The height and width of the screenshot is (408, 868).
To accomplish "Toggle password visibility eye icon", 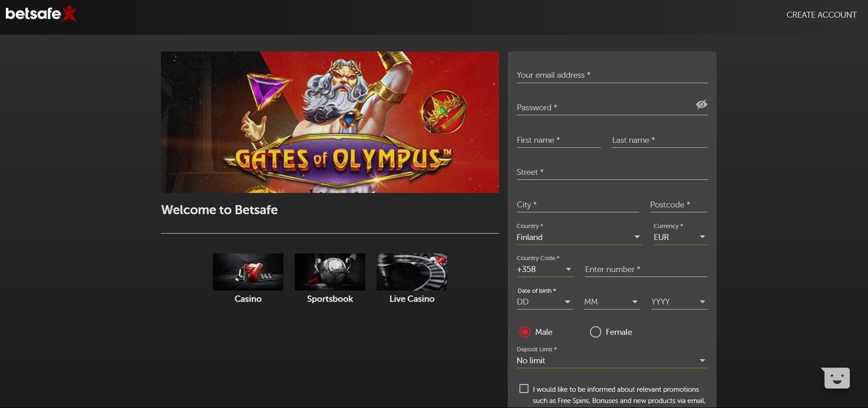I will click(701, 105).
